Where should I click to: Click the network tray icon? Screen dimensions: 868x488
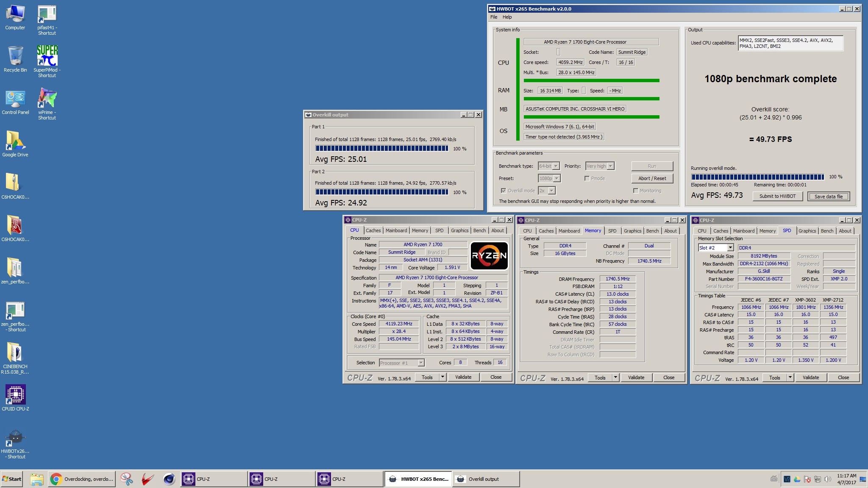[x=818, y=479]
